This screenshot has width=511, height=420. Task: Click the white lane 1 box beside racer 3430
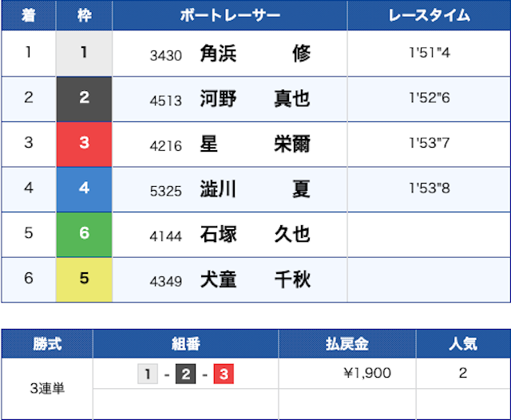tap(84, 53)
